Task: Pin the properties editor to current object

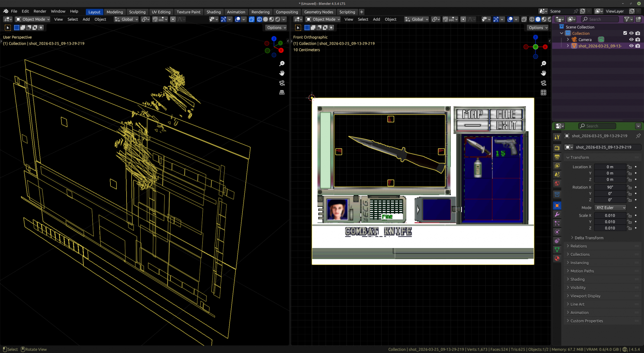Action: 638,136
